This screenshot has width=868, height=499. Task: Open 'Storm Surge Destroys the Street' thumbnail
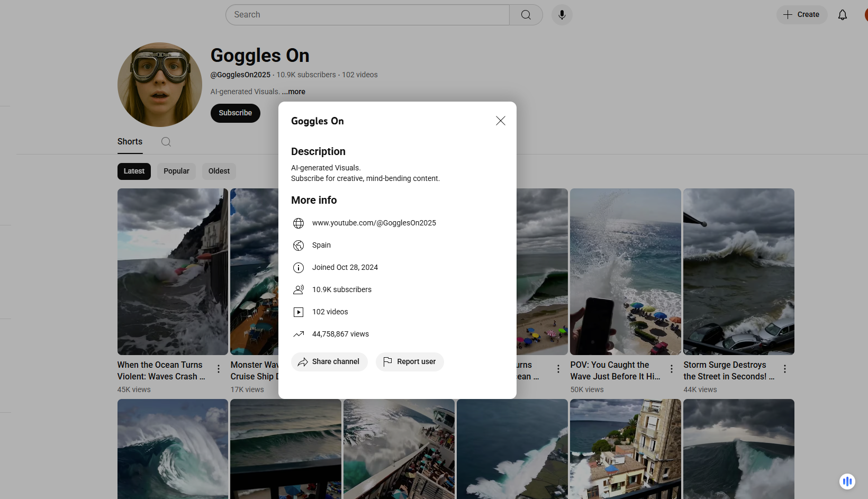pos(739,271)
